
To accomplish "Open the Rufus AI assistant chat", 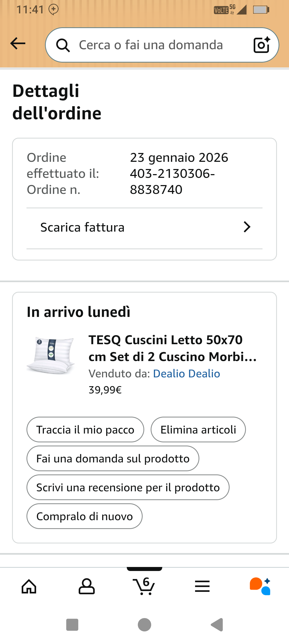I will point(260,586).
